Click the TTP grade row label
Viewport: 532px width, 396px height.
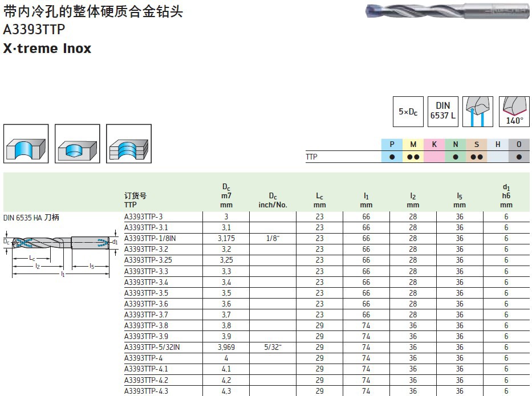tap(311, 157)
